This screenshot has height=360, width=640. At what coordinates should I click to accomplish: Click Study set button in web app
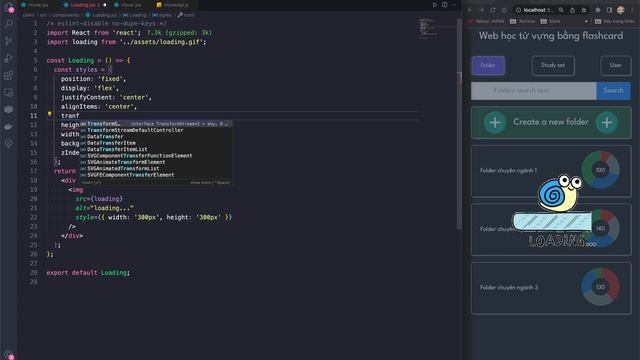coord(553,65)
